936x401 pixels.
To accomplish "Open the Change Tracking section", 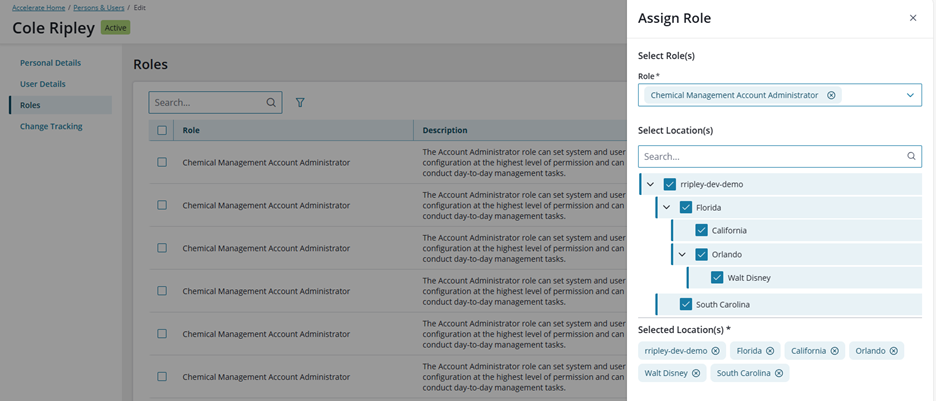I will click(x=51, y=127).
